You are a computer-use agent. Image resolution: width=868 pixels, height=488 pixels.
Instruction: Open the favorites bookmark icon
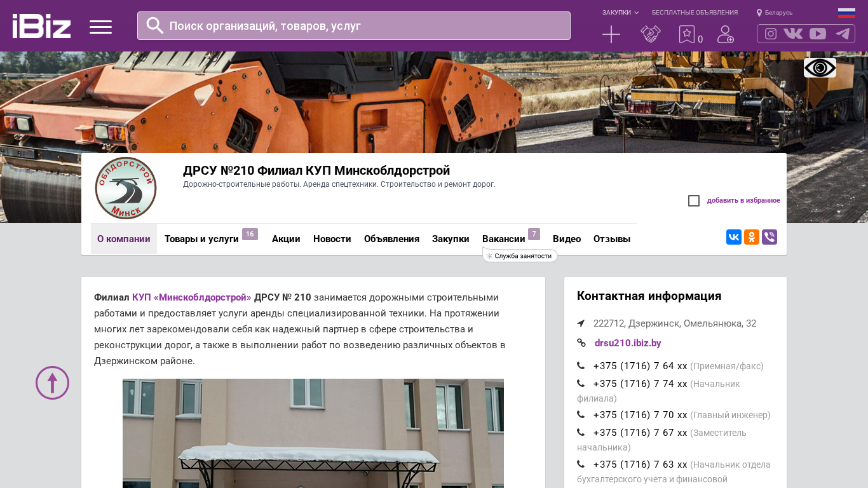pos(687,34)
